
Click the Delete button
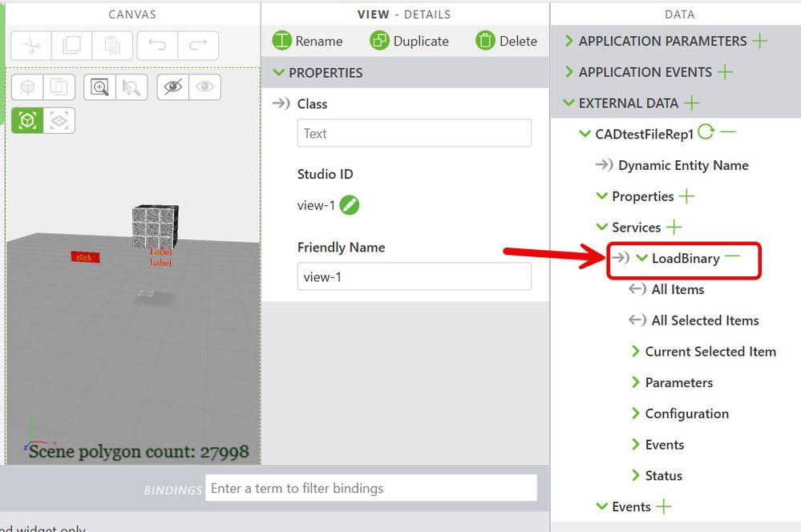click(x=506, y=41)
